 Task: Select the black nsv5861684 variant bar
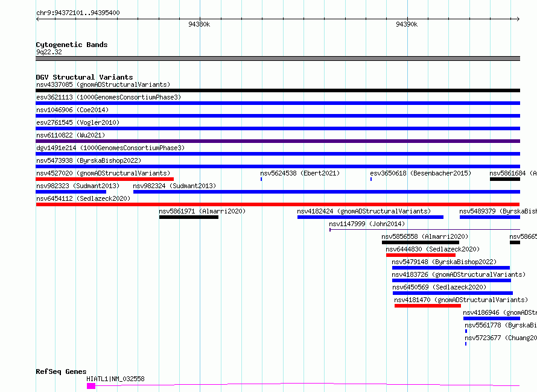505,179
